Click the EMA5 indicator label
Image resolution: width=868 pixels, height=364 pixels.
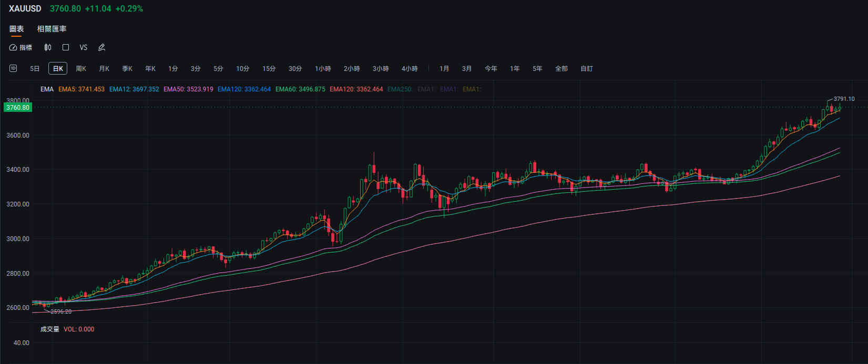81,89
